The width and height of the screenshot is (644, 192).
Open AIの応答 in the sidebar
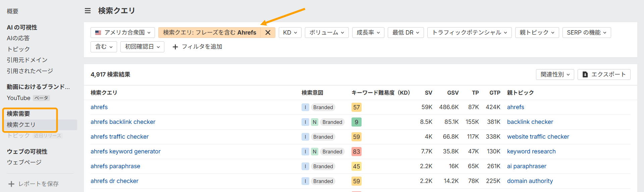pos(18,38)
